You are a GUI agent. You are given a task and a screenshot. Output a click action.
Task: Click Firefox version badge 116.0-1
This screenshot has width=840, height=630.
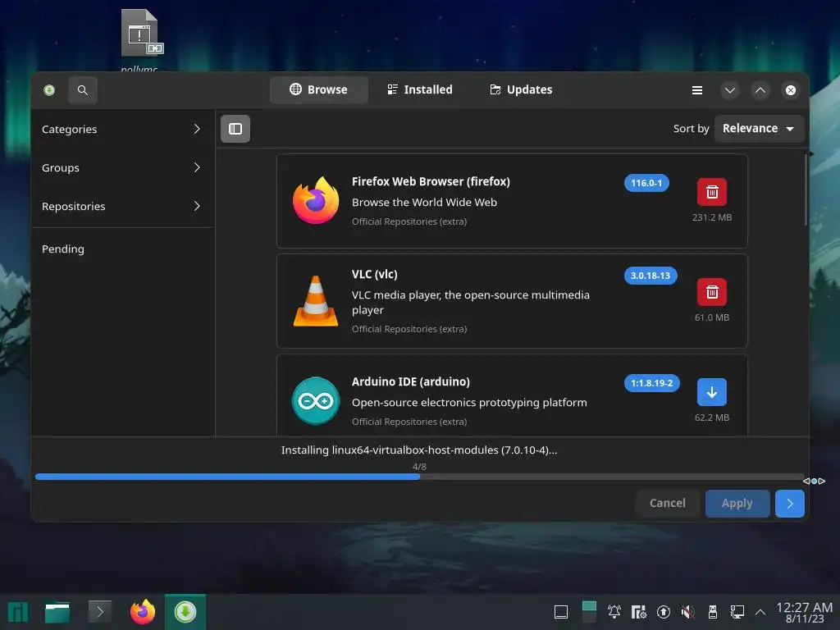tap(646, 183)
